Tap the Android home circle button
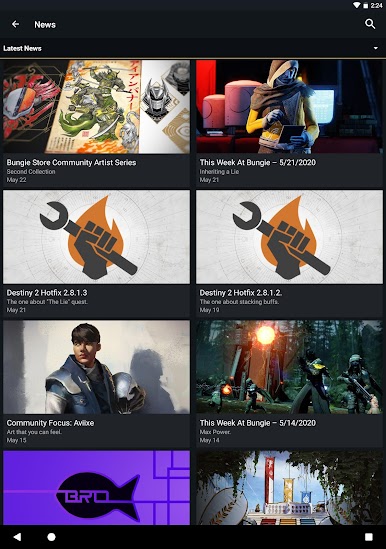Image resolution: width=386 pixels, height=549 pixels. coord(51,537)
